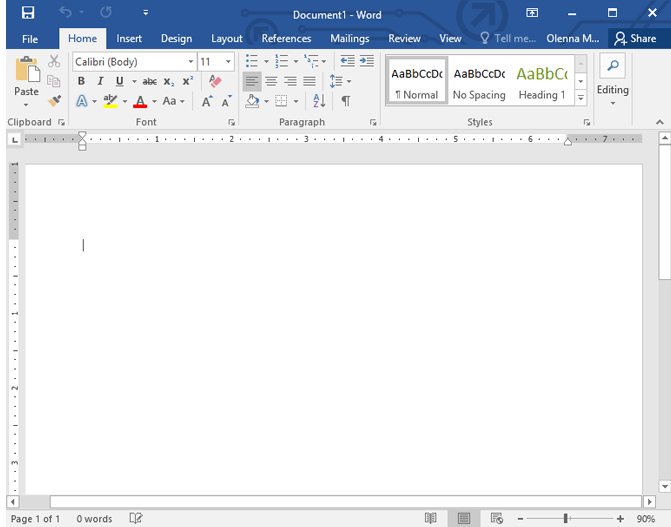The image size is (671, 527).
Task: Expand the Styles gallery More arrow
Action: tap(581, 96)
